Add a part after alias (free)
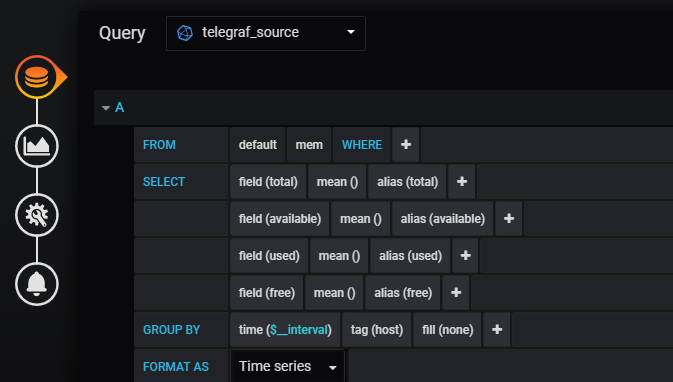Viewport: 673px width, 382px height. 456,292
